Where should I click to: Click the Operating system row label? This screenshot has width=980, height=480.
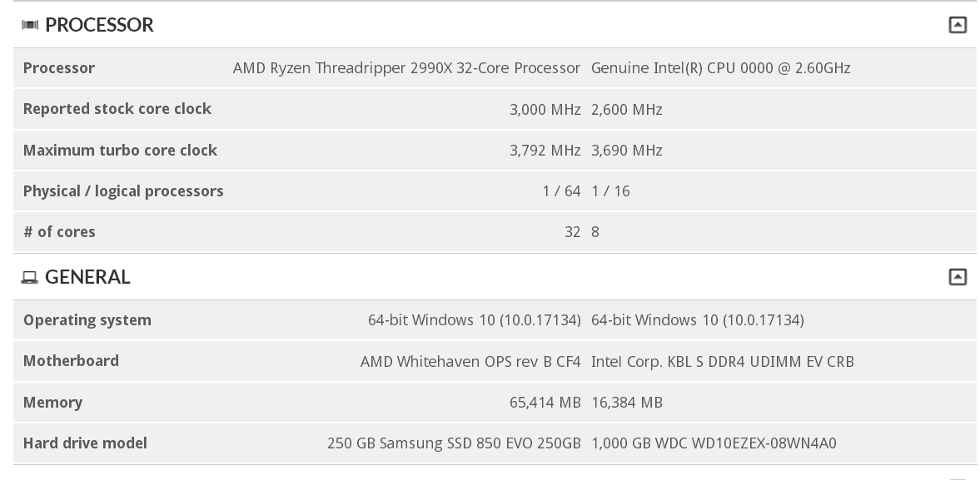[x=87, y=320]
